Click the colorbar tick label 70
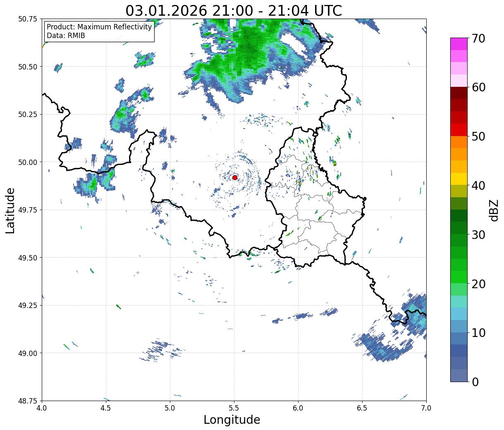Image resolution: width=504 pixels, height=430 pixels. tap(478, 38)
